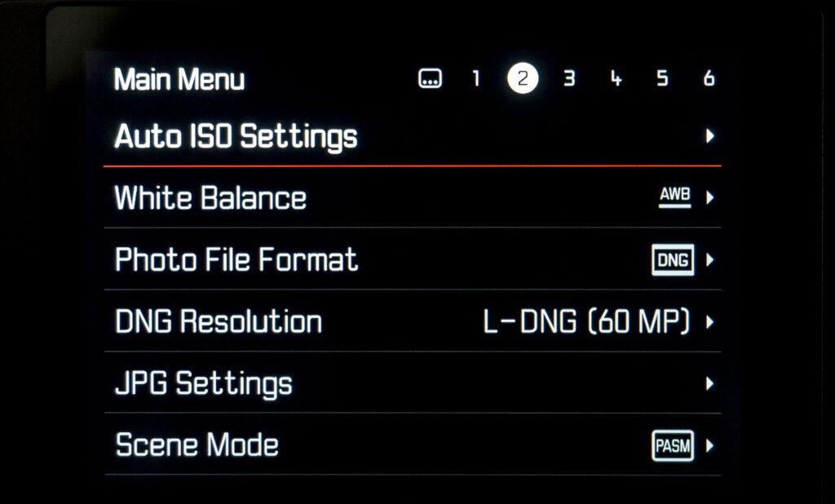Viewport: 835px width, 504px height.
Task: Tap the PASM scene mode badge
Action: coord(673,445)
